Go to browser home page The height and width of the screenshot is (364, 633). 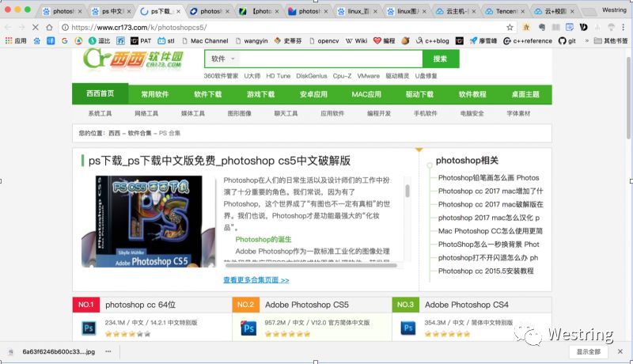click(x=49, y=28)
